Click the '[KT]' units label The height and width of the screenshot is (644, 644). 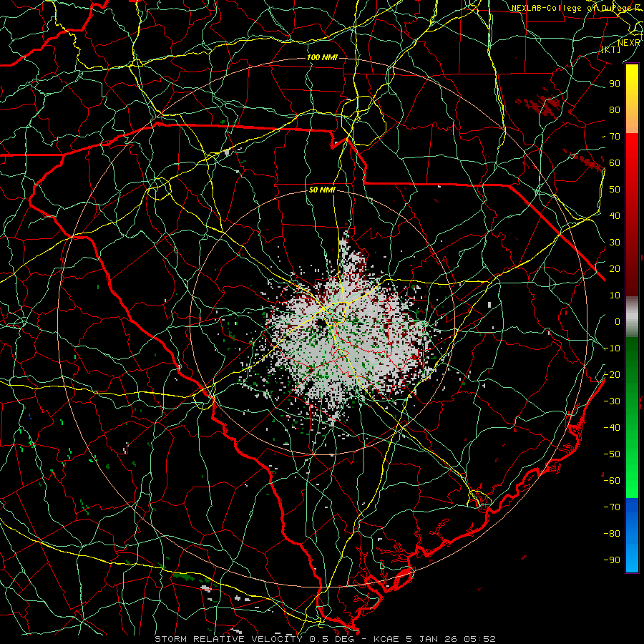coord(611,49)
